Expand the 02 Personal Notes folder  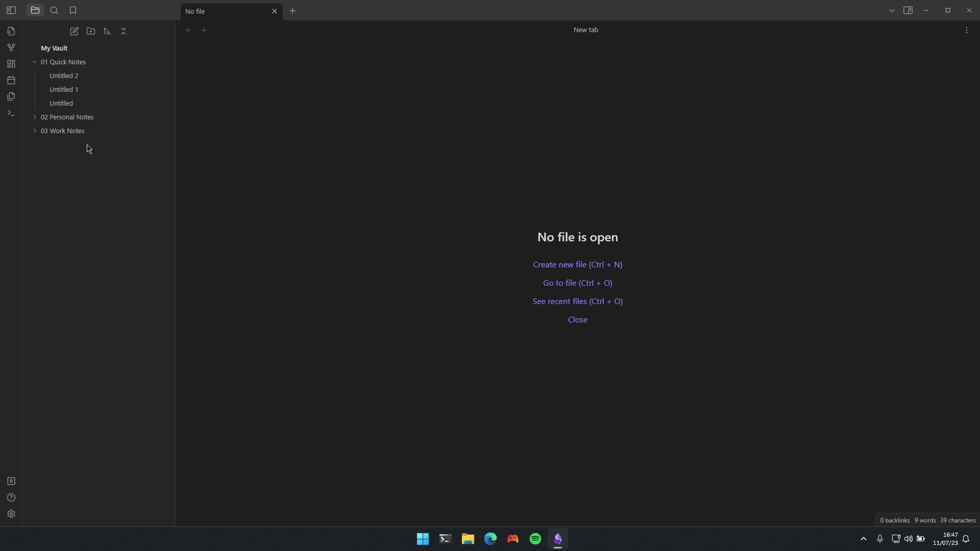pyautogui.click(x=35, y=117)
